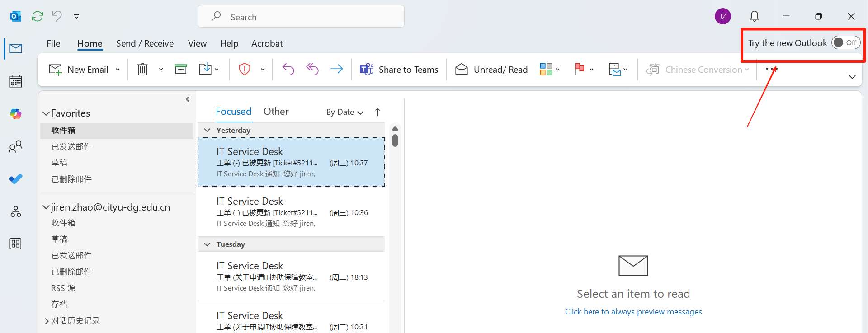Image resolution: width=868 pixels, height=333 pixels.
Task: Expand the Delete options arrow
Action: point(161,70)
